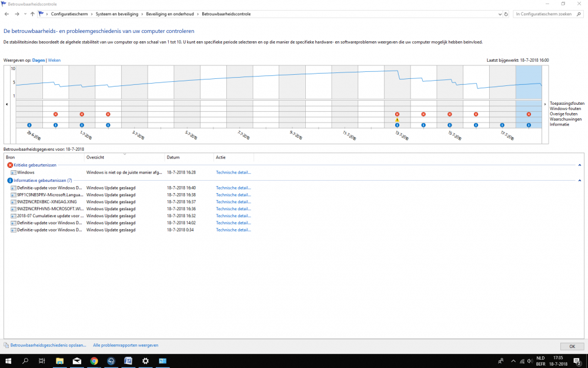Select the Definitie-update row dated 18-7-2018 0:34
Image resolution: width=588 pixels, height=368 pixels.
[131, 230]
